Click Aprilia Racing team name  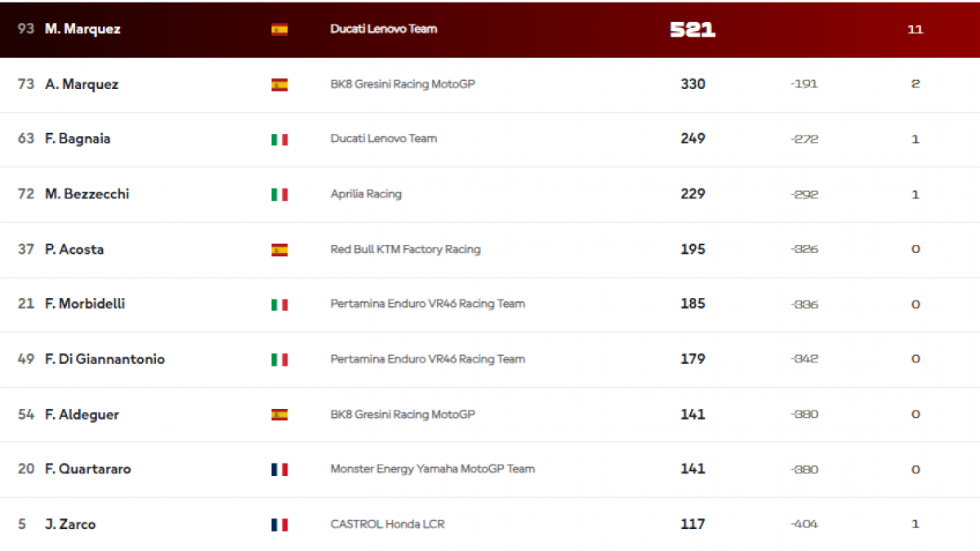click(366, 194)
